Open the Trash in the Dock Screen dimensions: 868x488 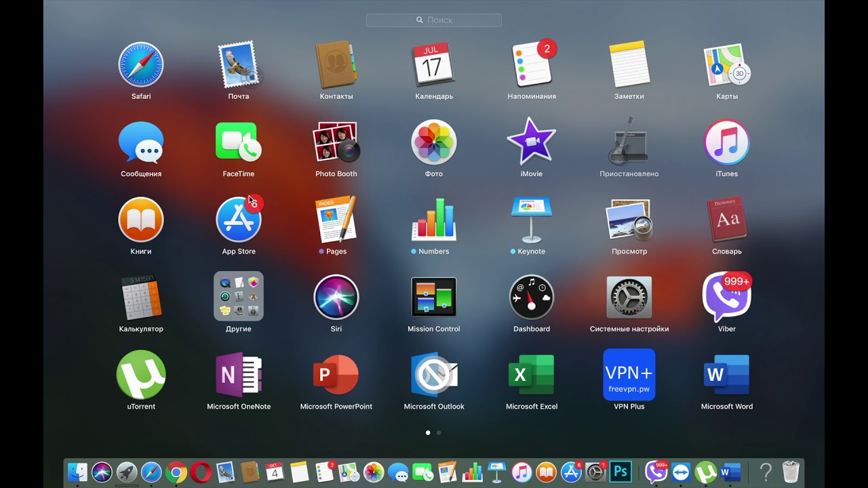click(x=791, y=472)
